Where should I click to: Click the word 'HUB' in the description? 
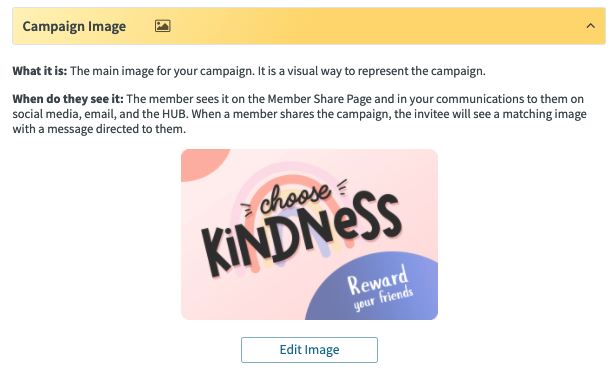coord(172,114)
